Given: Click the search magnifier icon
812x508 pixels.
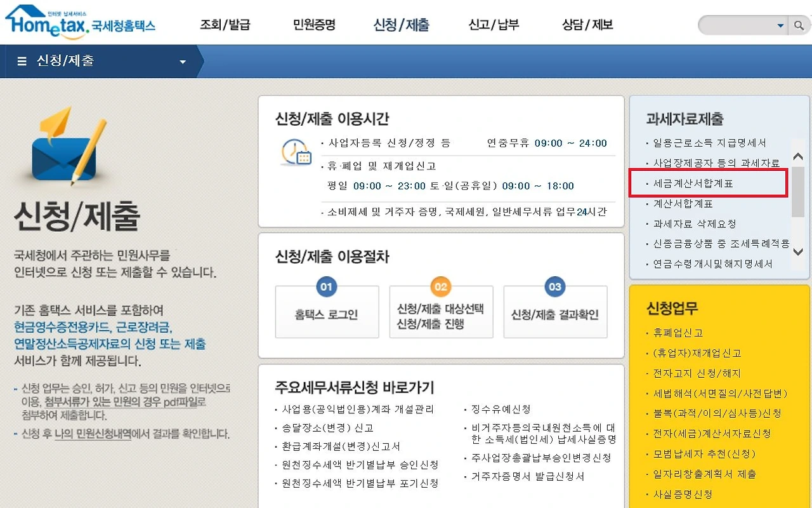Looking at the screenshot, I should 798,25.
